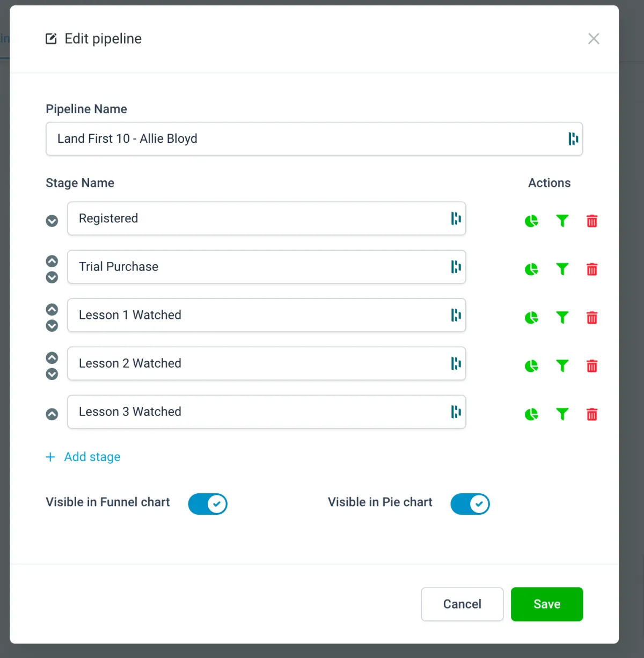Click funnel filter icon for Trial Purchase
The height and width of the screenshot is (658, 644).
[x=562, y=269]
